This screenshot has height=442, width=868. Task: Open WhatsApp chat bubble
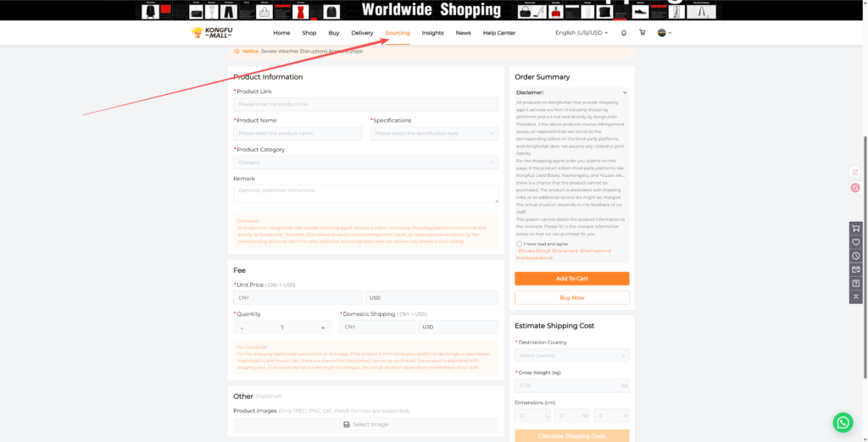tap(843, 422)
